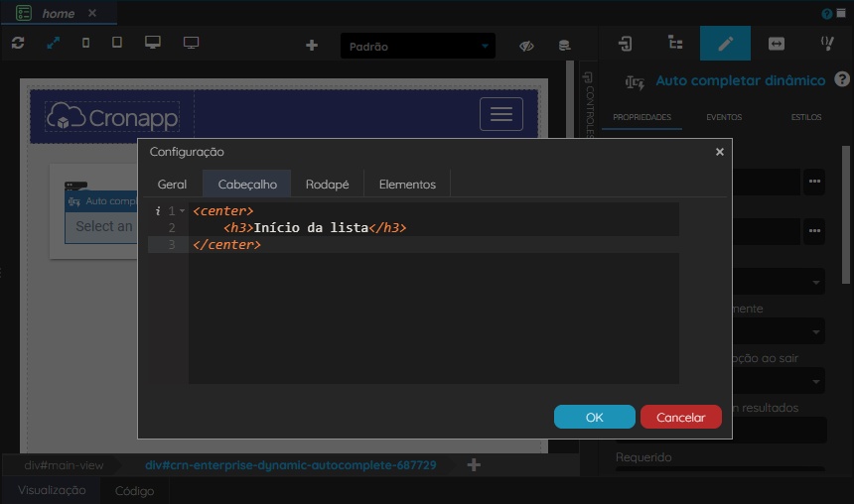
Task: Open the first properties dropdown arrow
Action: click(x=816, y=283)
